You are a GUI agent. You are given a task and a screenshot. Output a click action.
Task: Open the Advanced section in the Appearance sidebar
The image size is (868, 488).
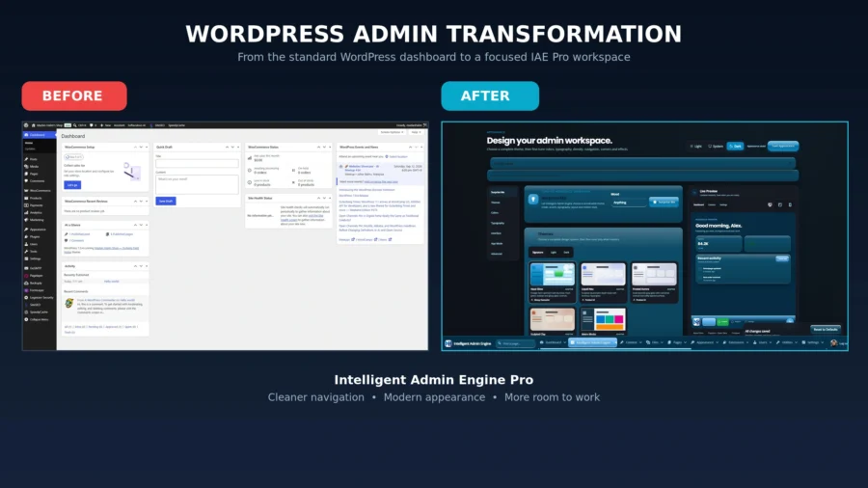(x=497, y=254)
